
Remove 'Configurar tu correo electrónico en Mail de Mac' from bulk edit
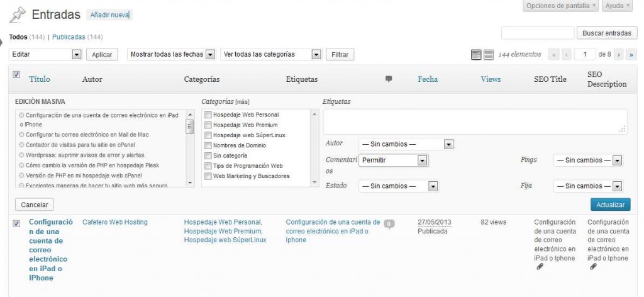22,135
